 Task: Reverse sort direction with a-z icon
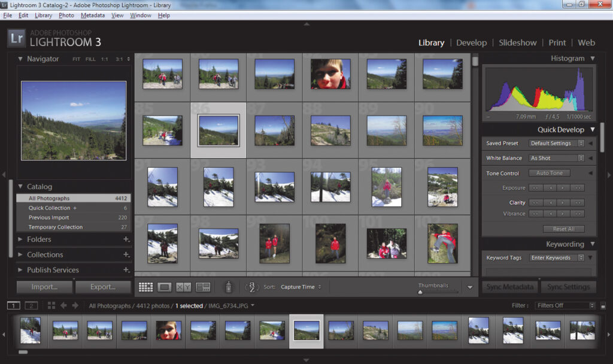point(253,287)
